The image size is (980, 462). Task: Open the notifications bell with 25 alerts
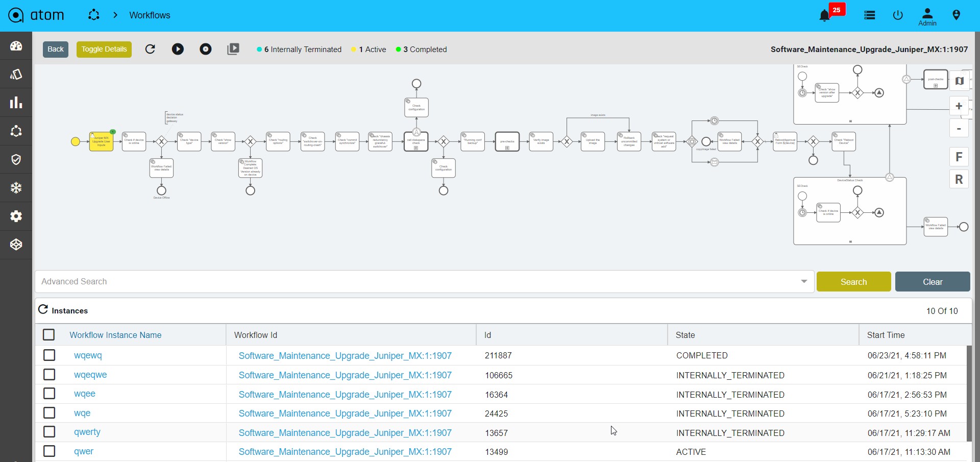(824, 16)
